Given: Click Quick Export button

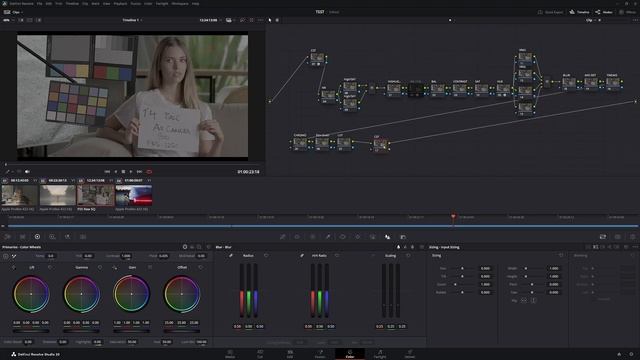Looking at the screenshot, I should click(x=551, y=12).
